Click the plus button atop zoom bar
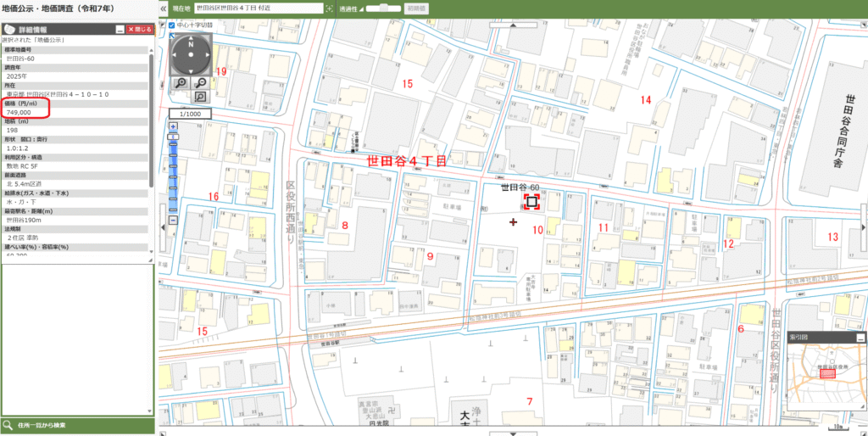The width and height of the screenshot is (868, 436). (x=173, y=126)
